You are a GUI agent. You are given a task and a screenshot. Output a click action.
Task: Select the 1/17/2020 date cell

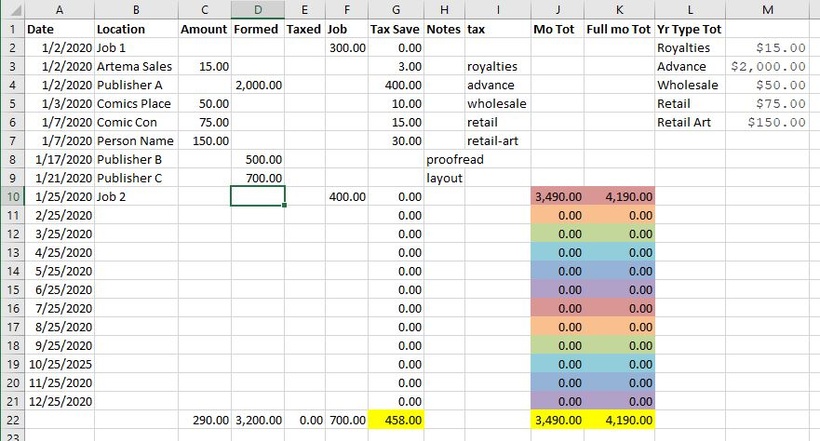click(60, 160)
